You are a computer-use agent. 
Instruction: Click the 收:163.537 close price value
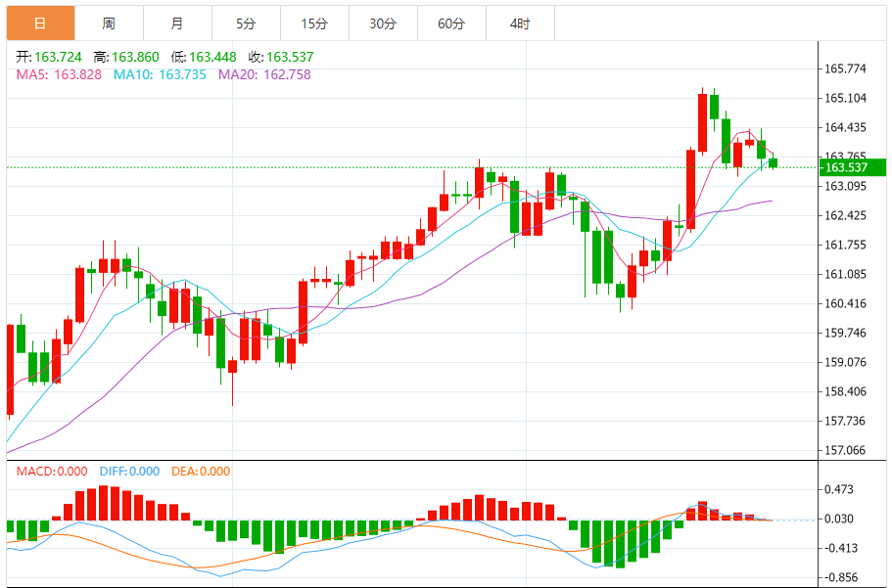click(281, 57)
